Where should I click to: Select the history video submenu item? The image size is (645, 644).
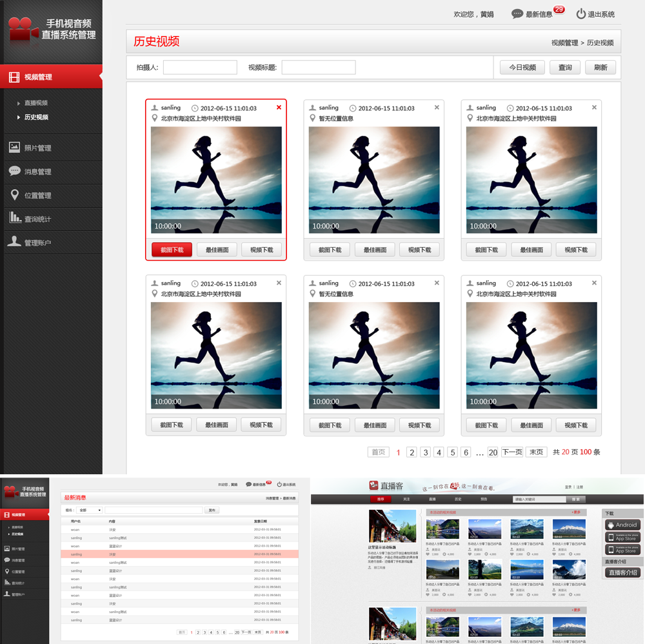point(36,117)
